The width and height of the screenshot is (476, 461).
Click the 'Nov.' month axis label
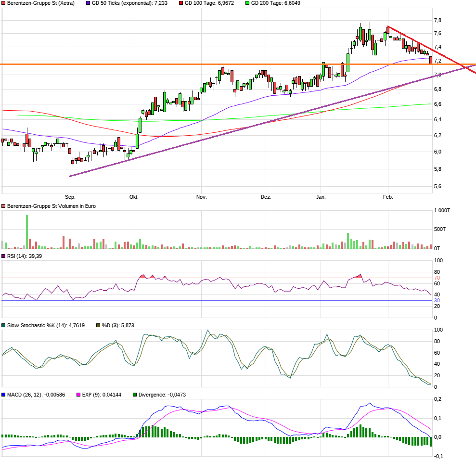[201, 197]
